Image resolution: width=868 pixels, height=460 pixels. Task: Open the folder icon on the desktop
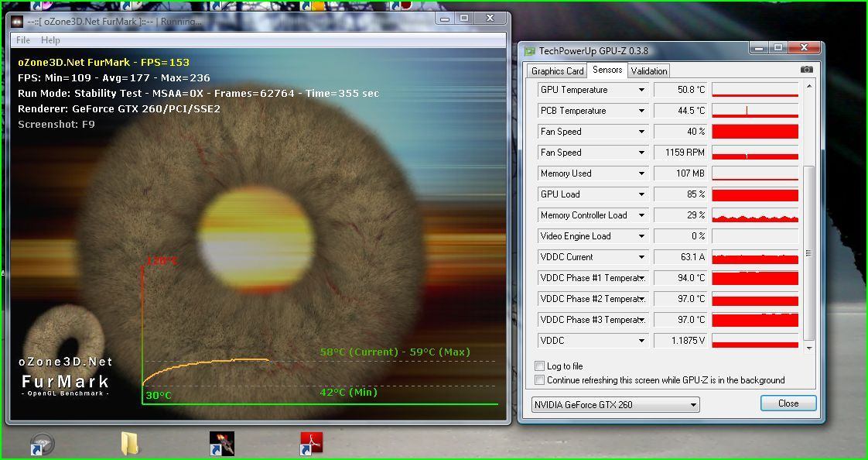pos(130,444)
